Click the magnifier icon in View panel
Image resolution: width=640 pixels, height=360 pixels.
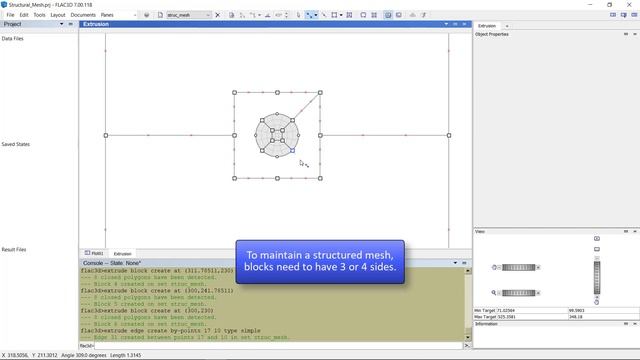(494, 293)
